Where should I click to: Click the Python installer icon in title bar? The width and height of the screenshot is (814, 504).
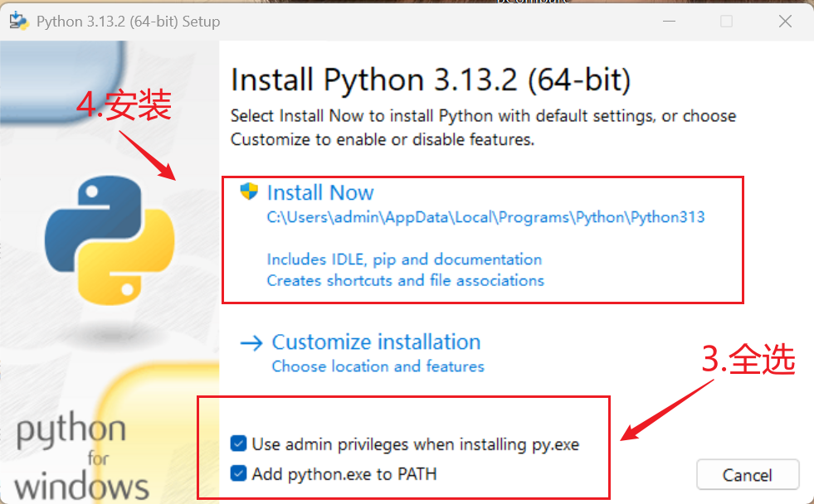coord(19,22)
